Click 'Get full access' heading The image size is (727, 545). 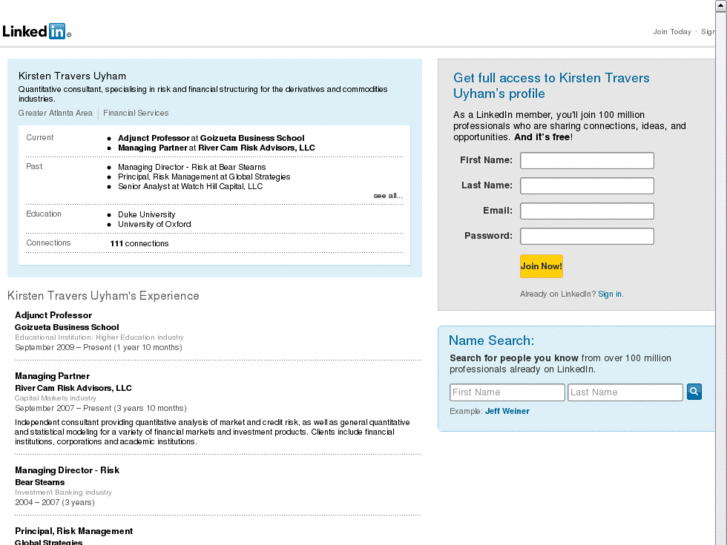pos(551,86)
